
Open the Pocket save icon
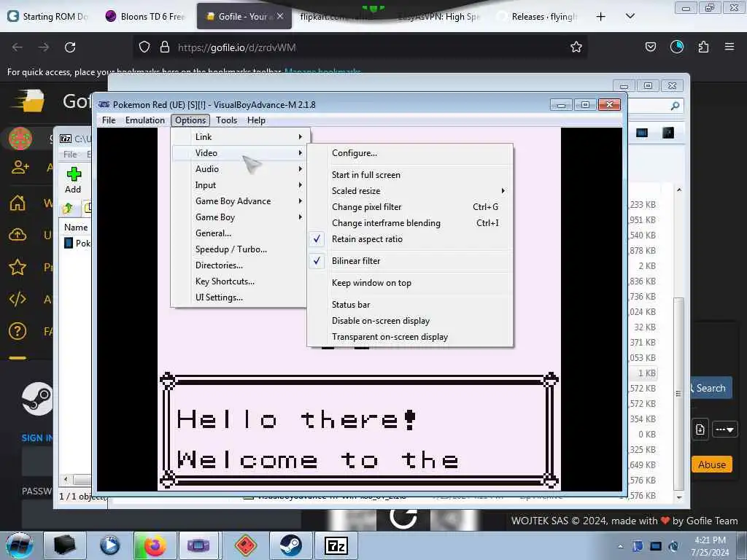click(x=650, y=47)
